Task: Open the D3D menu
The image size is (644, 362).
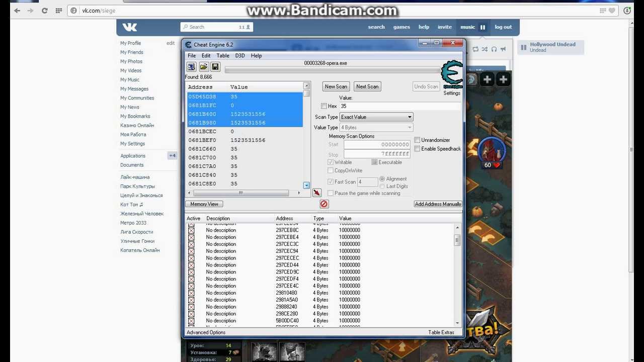Action: pos(240,56)
